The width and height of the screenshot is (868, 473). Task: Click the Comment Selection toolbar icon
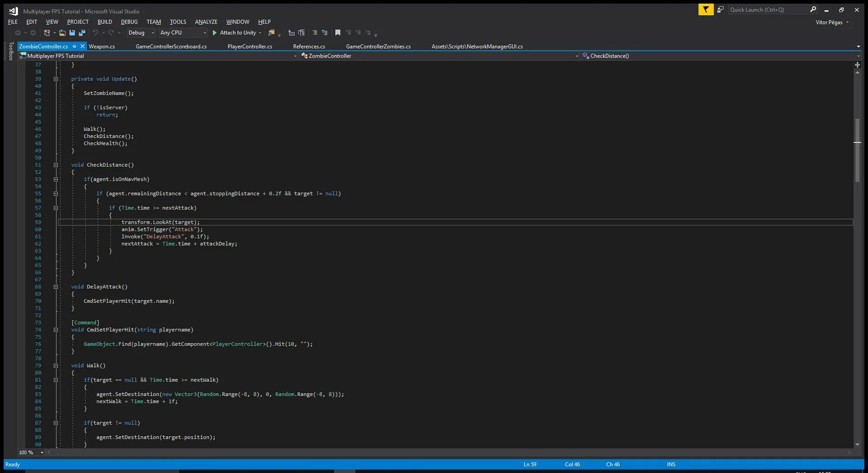[x=315, y=33]
